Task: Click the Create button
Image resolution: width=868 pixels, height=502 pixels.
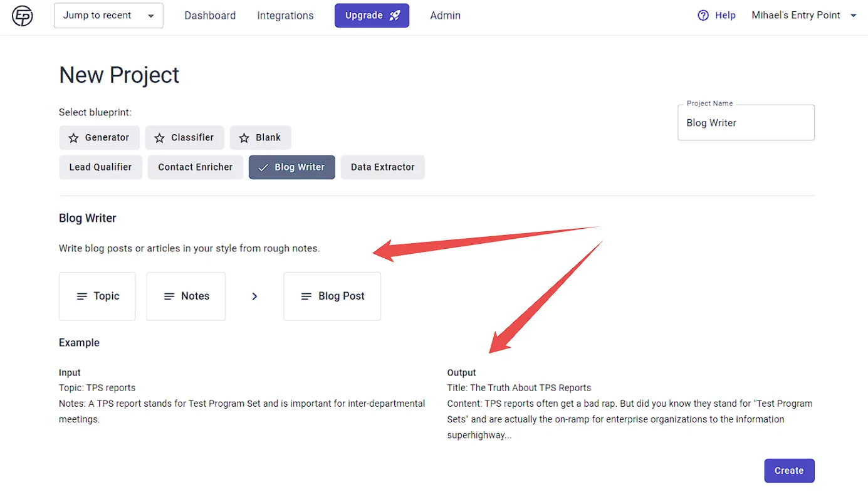Action: pyautogui.click(x=789, y=471)
